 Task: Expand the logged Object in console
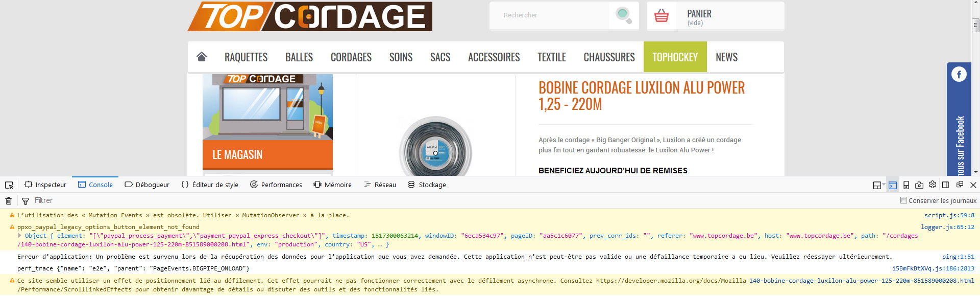(20, 236)
